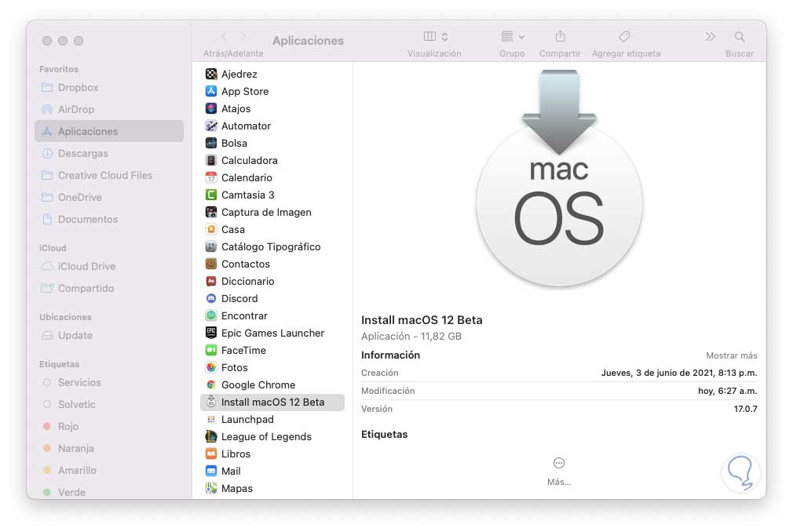Select the Update location

pos(108,336)
